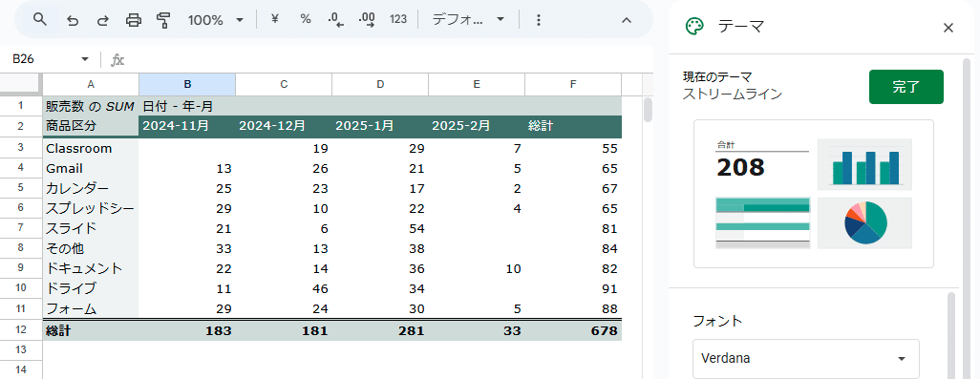Format as percent

305,19
